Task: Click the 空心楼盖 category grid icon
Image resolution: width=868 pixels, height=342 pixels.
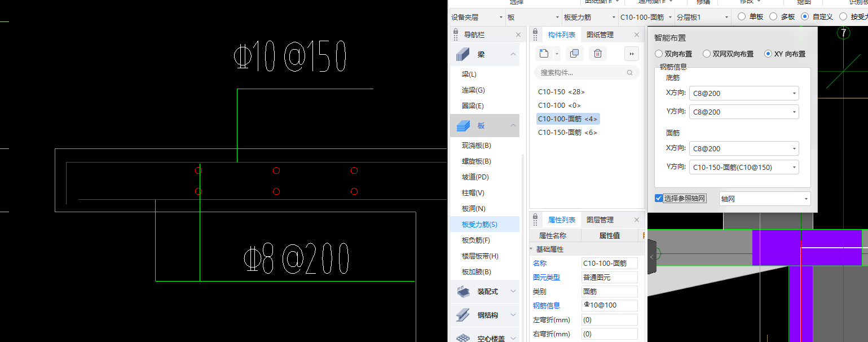Action: 463,339
